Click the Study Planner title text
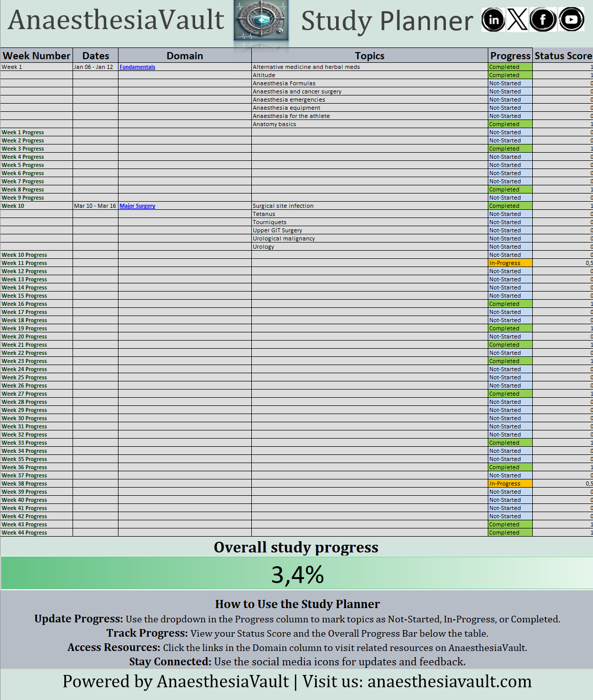The image size is (593, 700). [387, 21]
